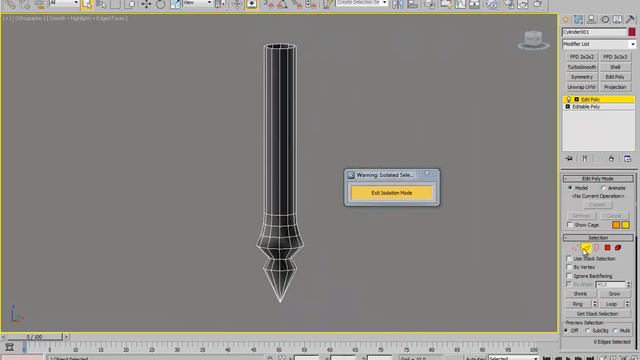Click the Select and Move tool

coord(146,4)
